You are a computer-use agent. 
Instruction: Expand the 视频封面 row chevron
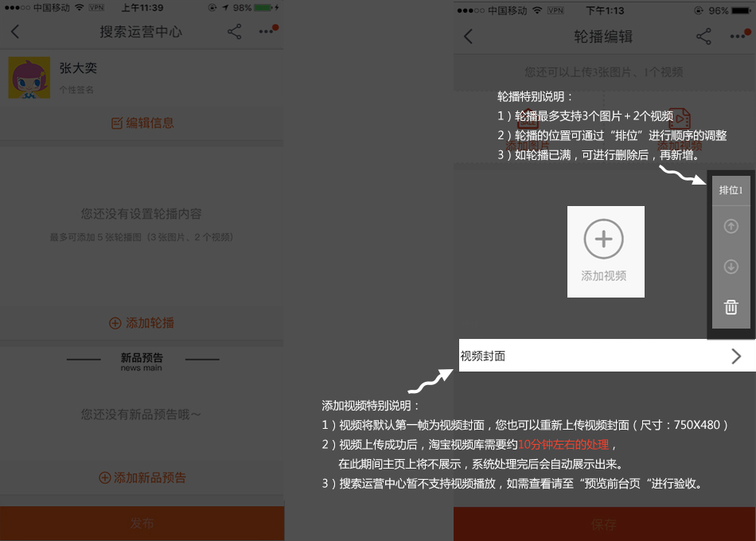click(735, 355)
